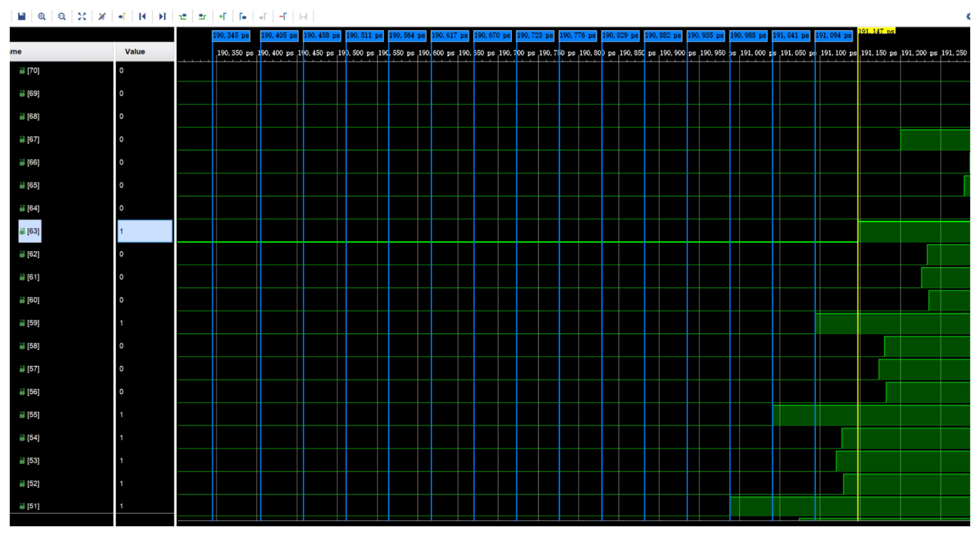
Task: Click the Go to Cursor icon
Action: [x=122, y=16]
